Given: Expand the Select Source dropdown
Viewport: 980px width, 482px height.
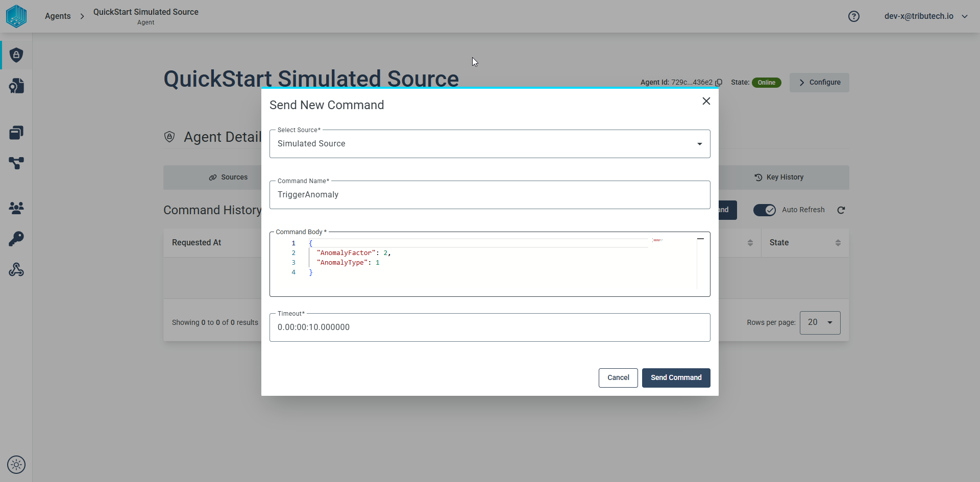Looking at the screenshot, I should tap(490, 144).
